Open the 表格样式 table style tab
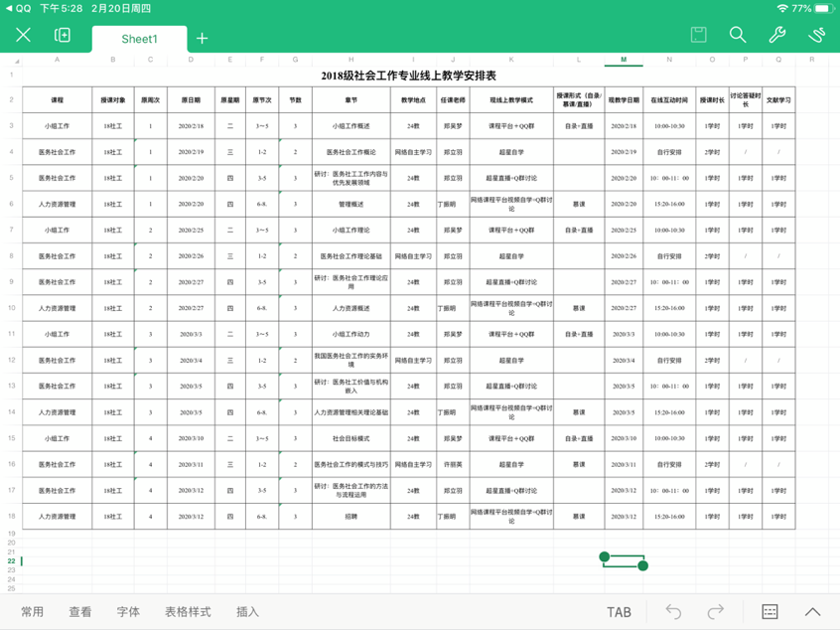This screenshot has width=840, height=630. click(188, 612)
